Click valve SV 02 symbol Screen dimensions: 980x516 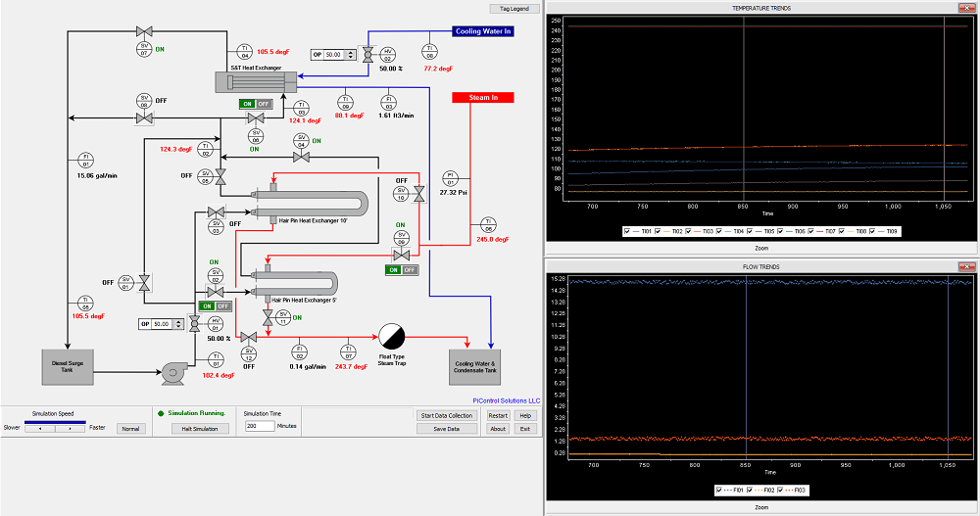click(216, 292)
